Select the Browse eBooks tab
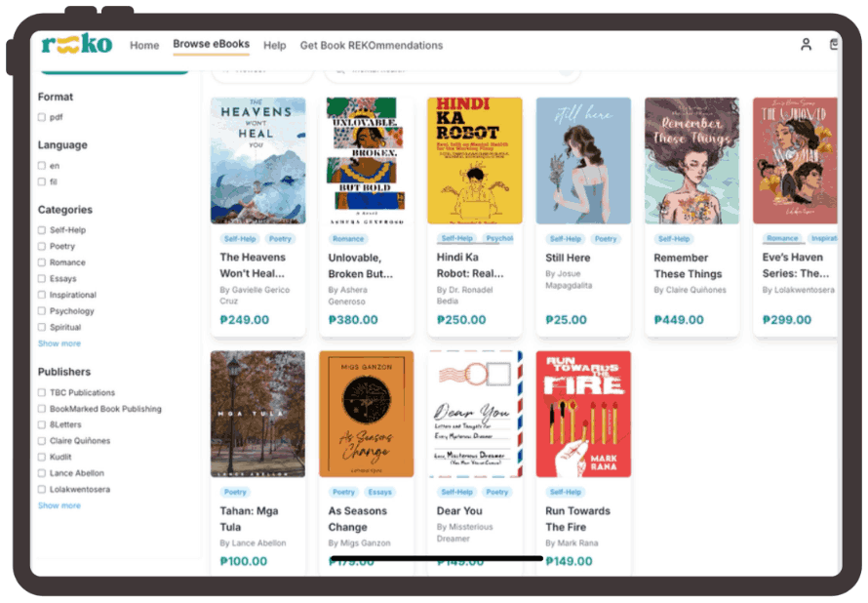This screenshot has height=603, width=868. click(x=211, y=44)
